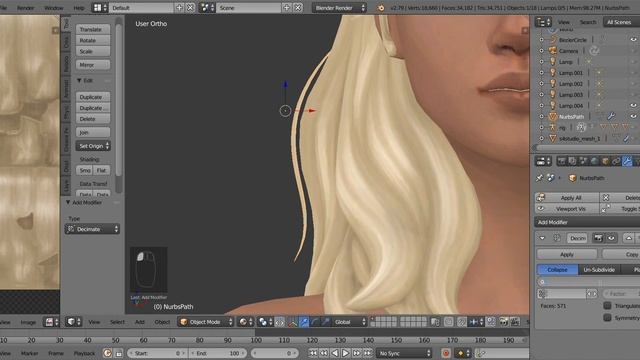Open the No Sync playback dropdown
Screen dimensions: 640x360
404,353
